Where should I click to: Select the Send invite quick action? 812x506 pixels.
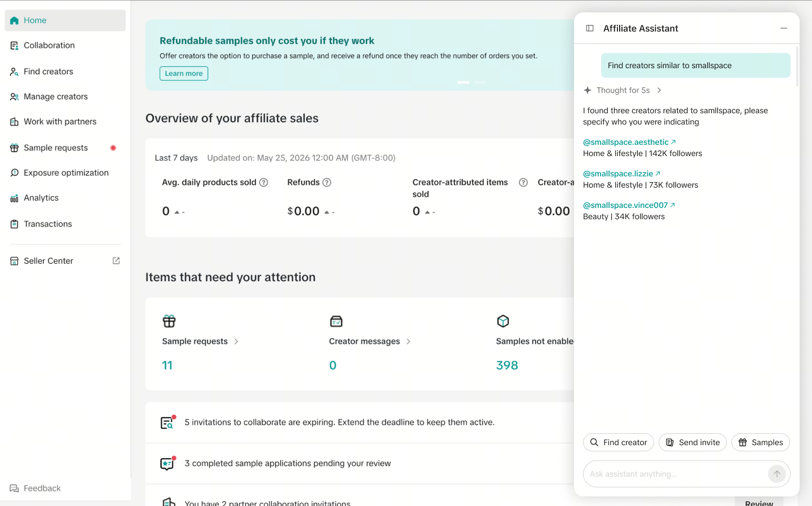tap(692, 442)
